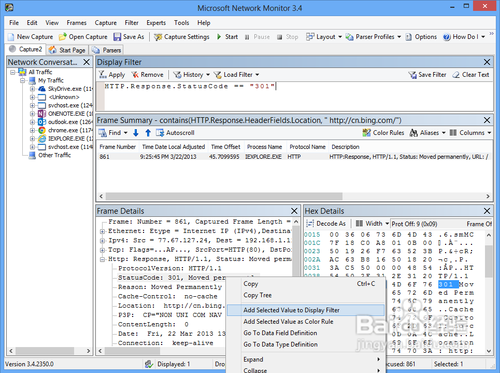The image size is (500, 373).
Task: Select the Cache-Control field line
Action: (168, 296)
